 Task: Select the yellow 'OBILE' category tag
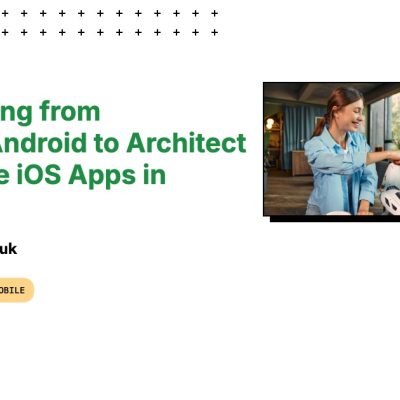pos(17,290)
